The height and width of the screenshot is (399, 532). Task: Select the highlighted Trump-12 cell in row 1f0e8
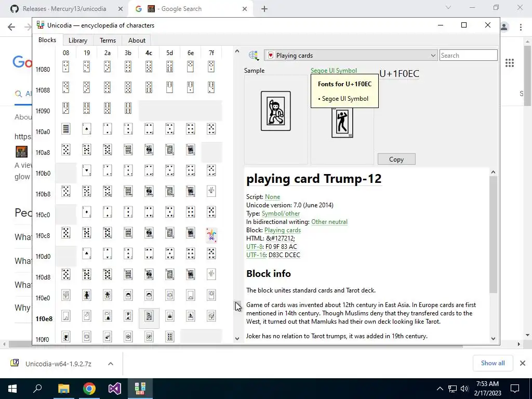pos(149,318)
